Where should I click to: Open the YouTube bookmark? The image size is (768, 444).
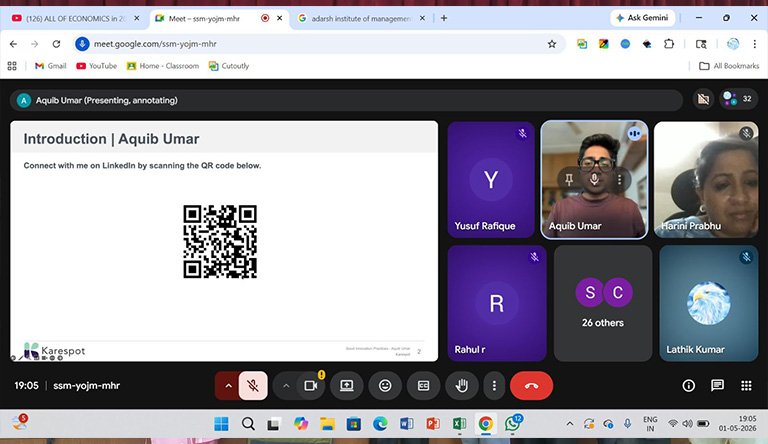tap(96, 66)
